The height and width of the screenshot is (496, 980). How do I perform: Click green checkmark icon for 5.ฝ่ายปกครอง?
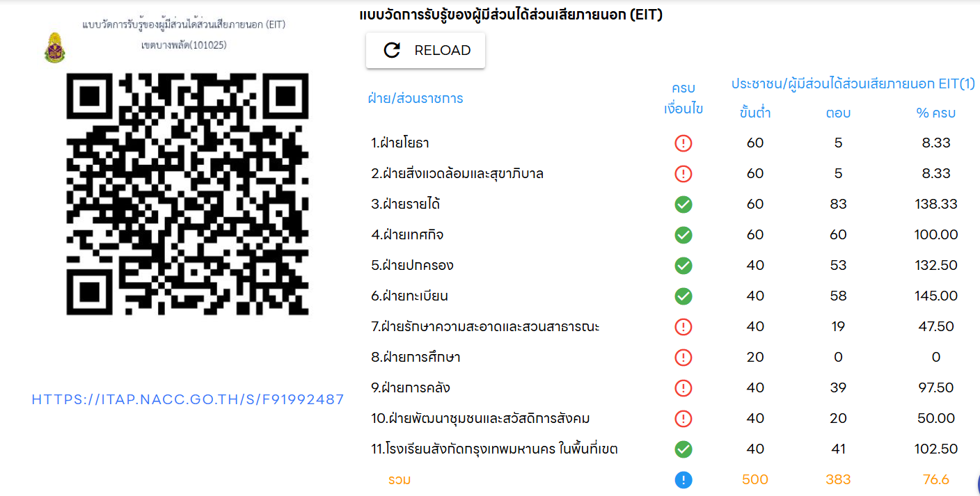[x=683, y=266]
